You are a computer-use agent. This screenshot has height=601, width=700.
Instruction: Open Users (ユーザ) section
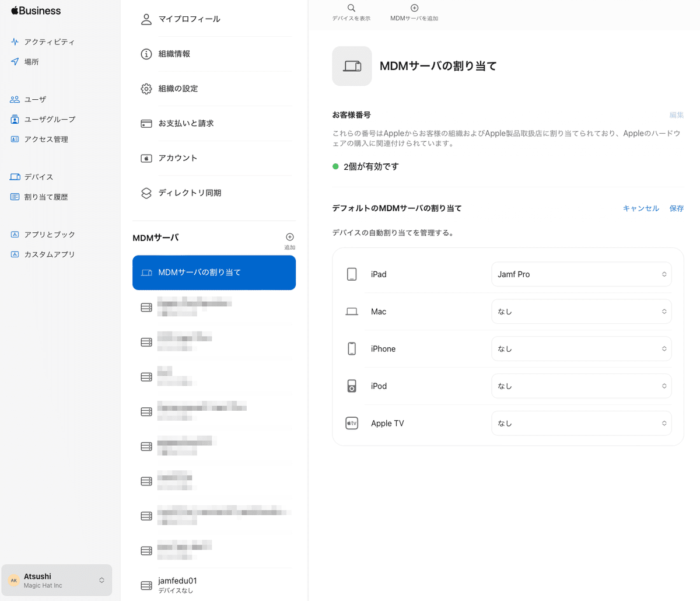pos(28,99)
